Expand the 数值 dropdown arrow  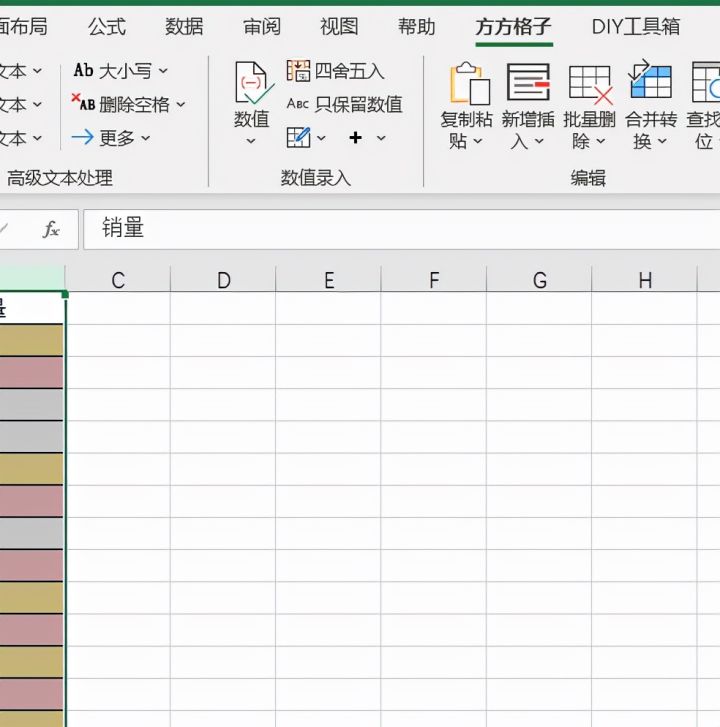coord(251,141)
